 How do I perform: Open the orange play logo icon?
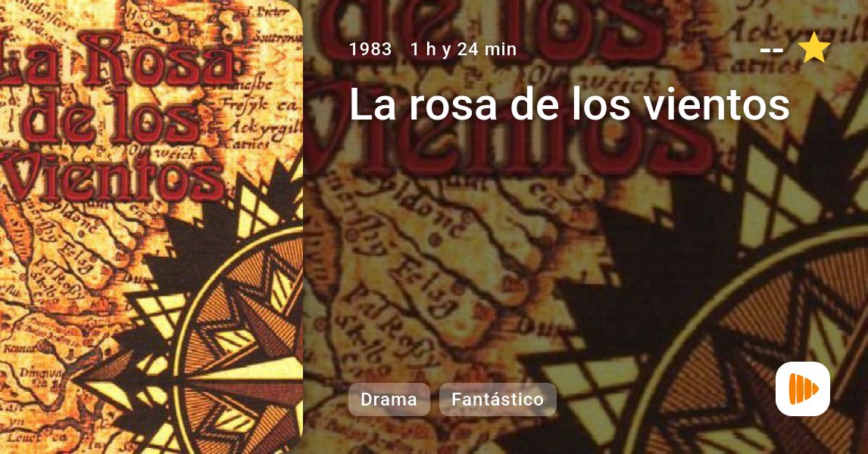[x=803, y=389]
